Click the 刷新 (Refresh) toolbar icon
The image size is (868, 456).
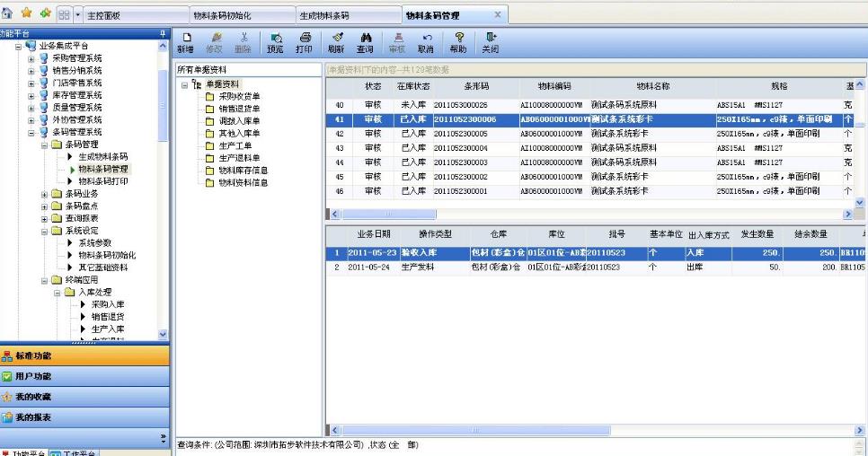click(x=337, y=42)
